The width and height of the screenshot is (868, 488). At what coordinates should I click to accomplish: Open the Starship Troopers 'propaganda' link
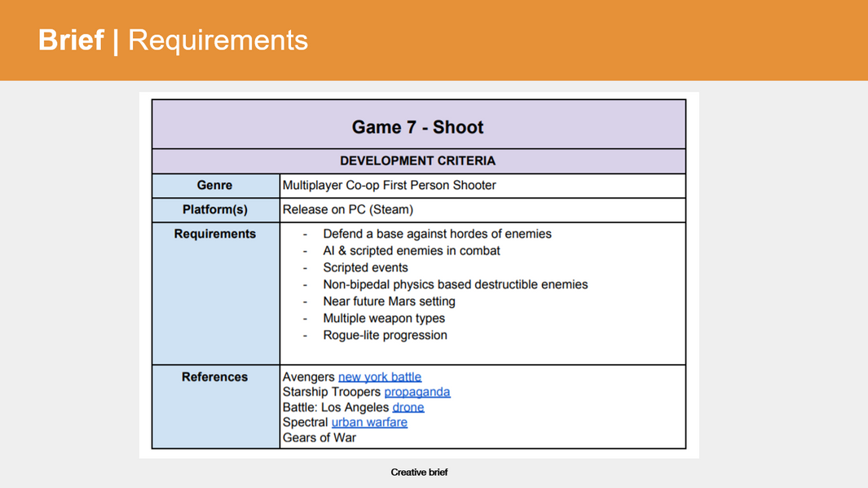[417, 392]
